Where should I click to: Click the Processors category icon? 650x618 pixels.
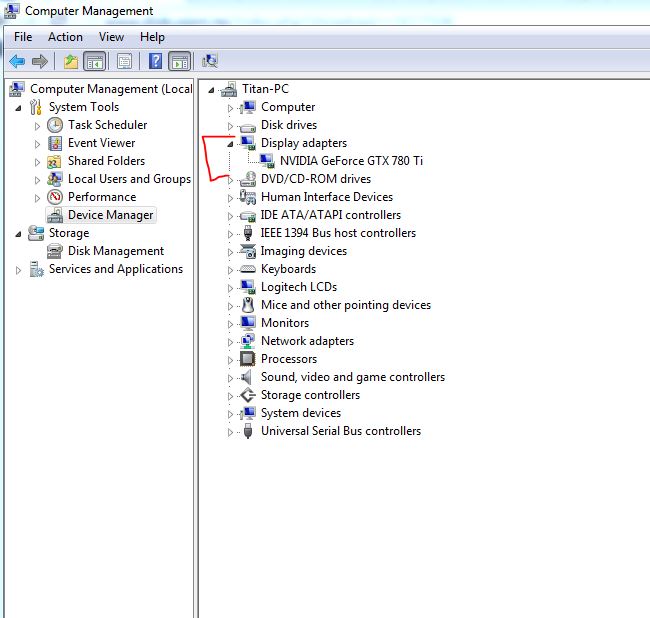click(248, 359)
